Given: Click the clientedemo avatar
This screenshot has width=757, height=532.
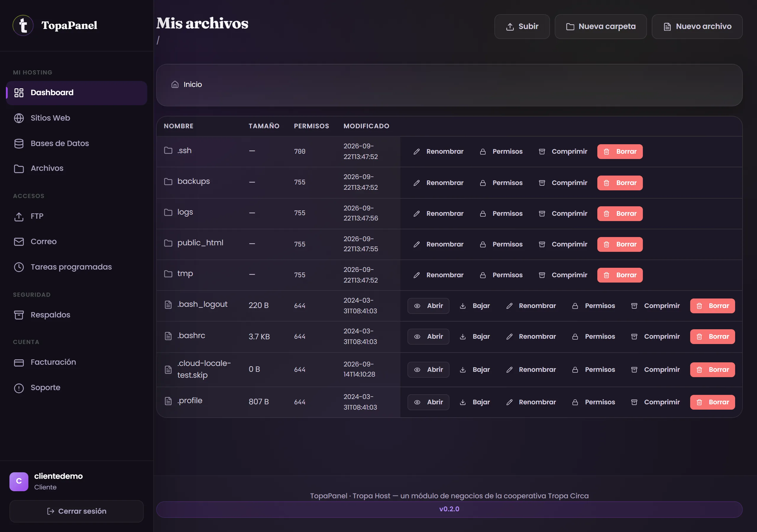Looking at the screenshot, I should click(19, 481).
